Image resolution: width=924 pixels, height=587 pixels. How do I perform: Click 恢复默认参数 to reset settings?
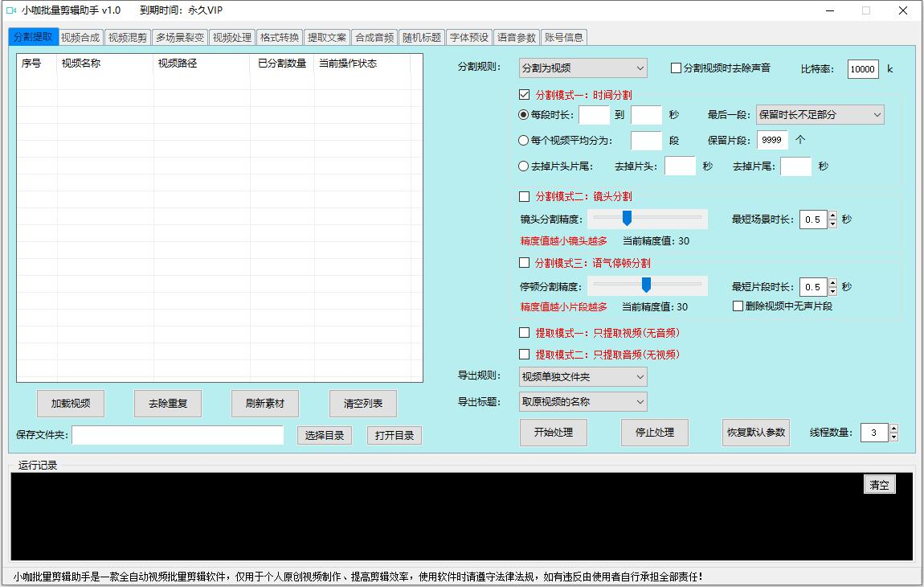(755, 433)
